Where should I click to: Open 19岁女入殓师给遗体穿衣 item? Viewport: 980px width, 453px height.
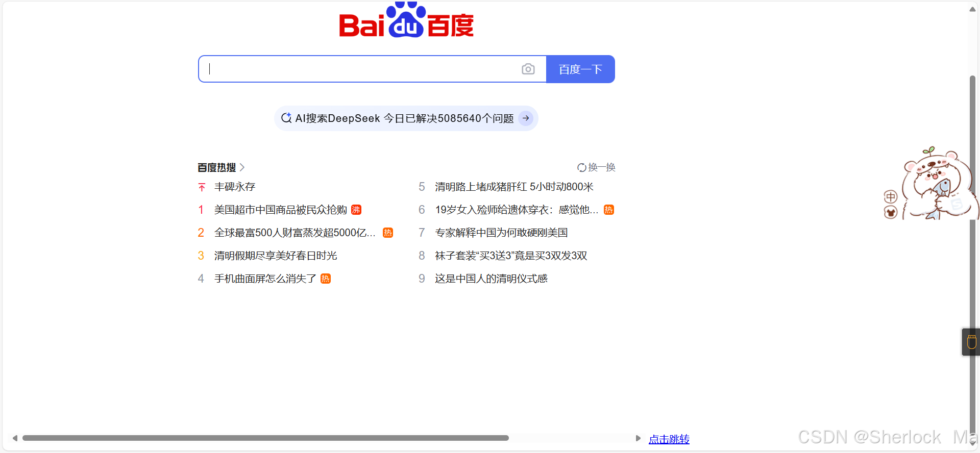click(x=517, y=210)
